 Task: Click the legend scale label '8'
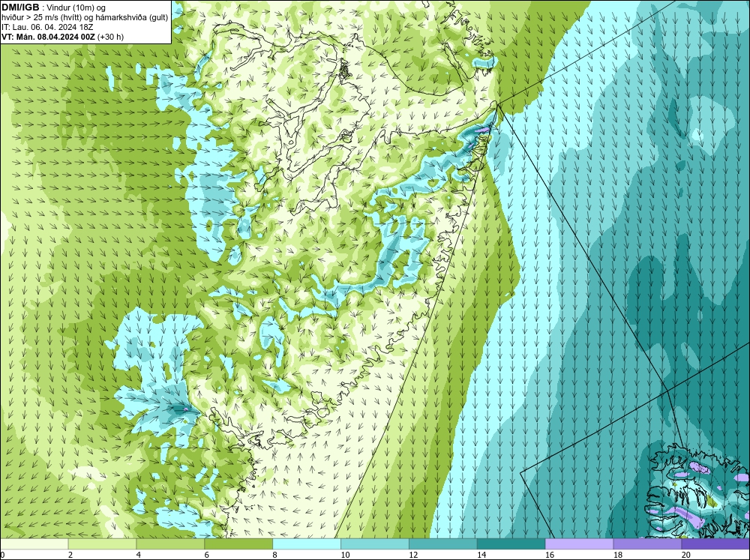[x=275, y=555]
